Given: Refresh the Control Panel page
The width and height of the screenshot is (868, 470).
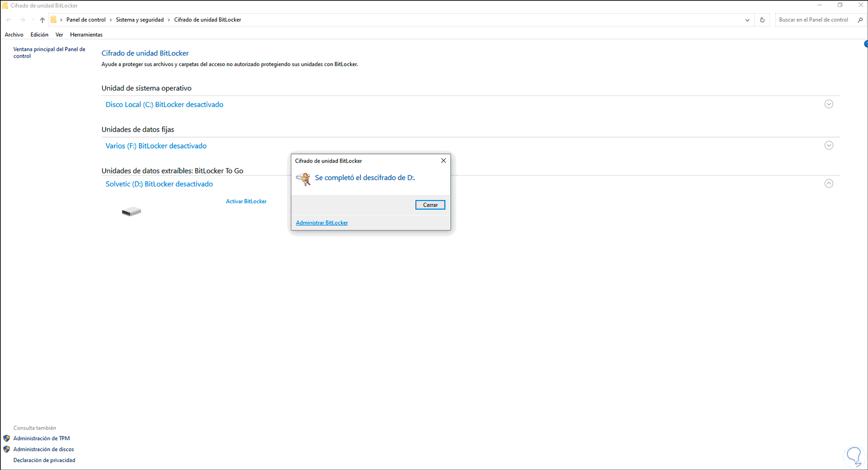Looking at the screenshot, I should [x=762, y=20].
